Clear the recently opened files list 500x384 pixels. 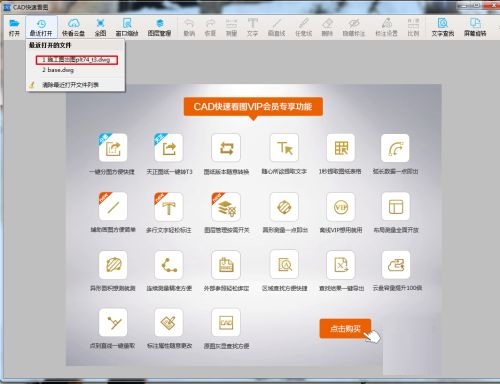click(70, 85)
